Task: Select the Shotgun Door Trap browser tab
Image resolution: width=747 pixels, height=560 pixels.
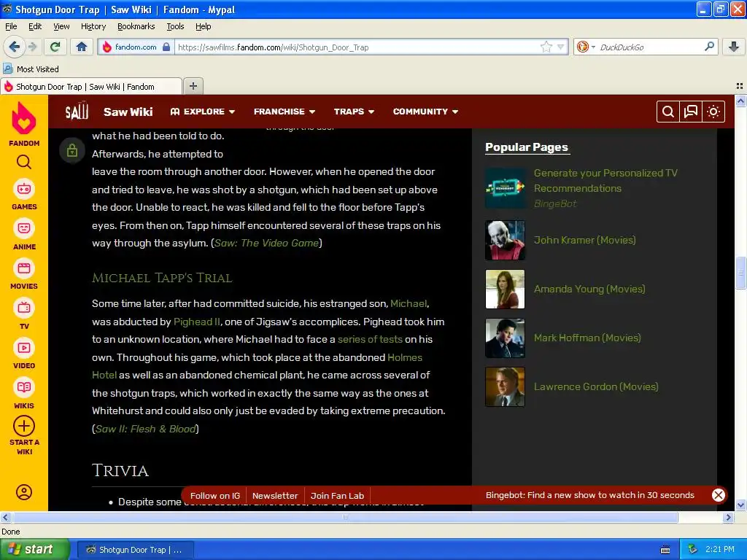Action: tap(91, 86)
